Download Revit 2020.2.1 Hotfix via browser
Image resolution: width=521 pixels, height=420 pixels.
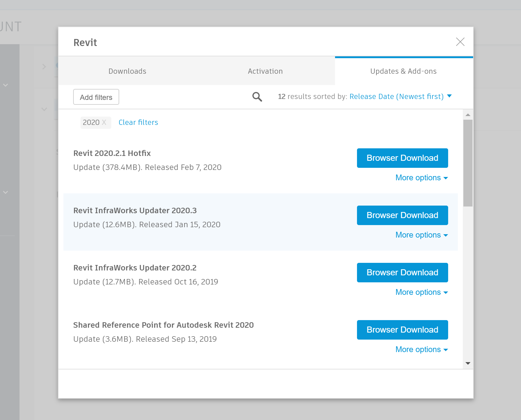[x=402, y=158]
